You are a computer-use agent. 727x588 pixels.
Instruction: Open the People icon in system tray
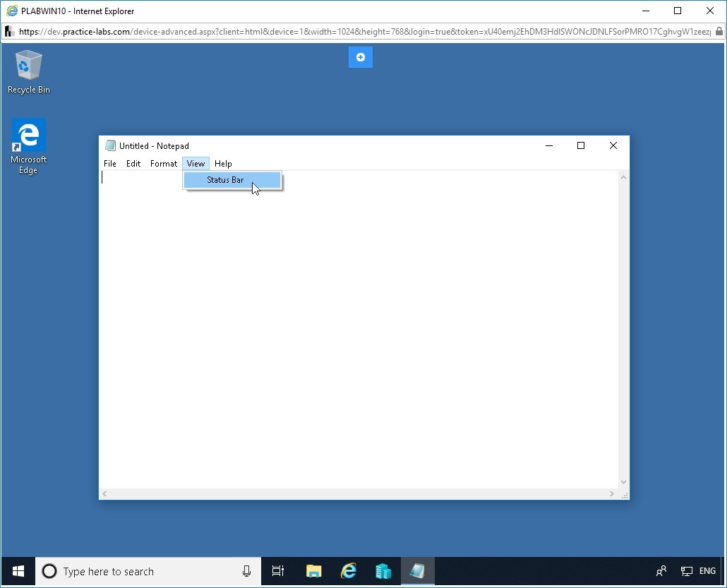[x=661, y=571]
